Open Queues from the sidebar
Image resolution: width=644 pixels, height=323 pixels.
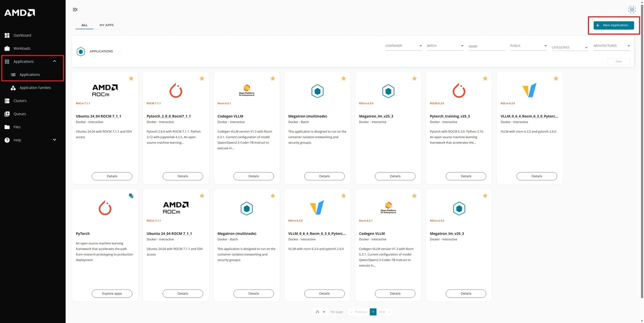[20, 114]
